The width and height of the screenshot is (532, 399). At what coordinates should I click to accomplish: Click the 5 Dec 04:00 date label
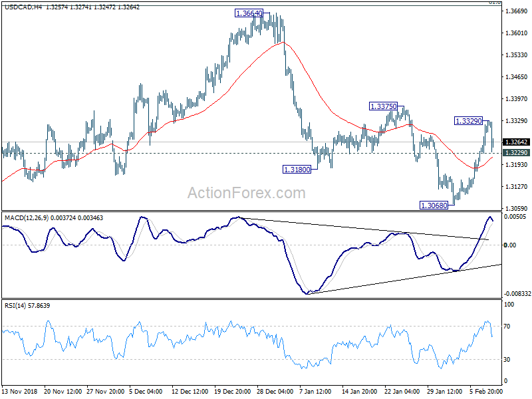[x=146, y=391]
